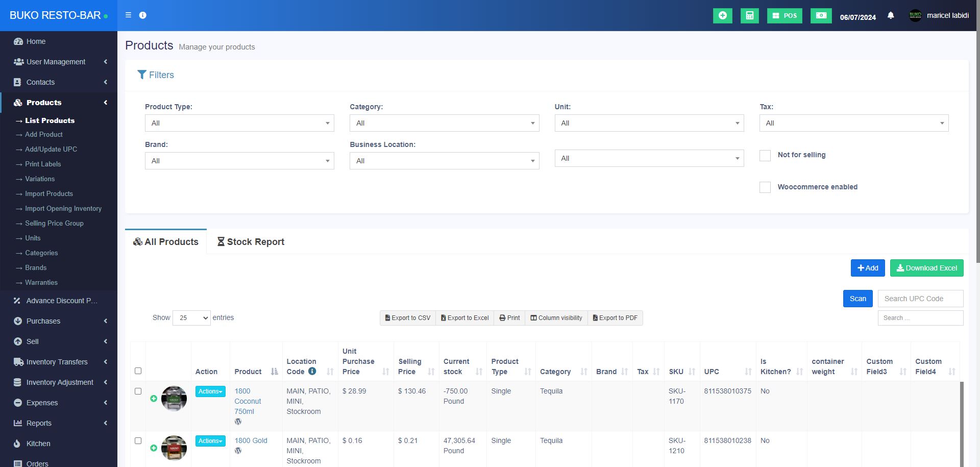Open the calculator icon in header
The image size is (980, 467).
(749, 16)
